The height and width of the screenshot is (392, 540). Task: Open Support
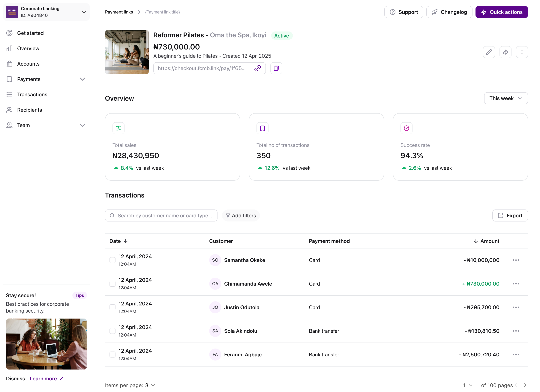pyautogui.click(x=403, y=12)
